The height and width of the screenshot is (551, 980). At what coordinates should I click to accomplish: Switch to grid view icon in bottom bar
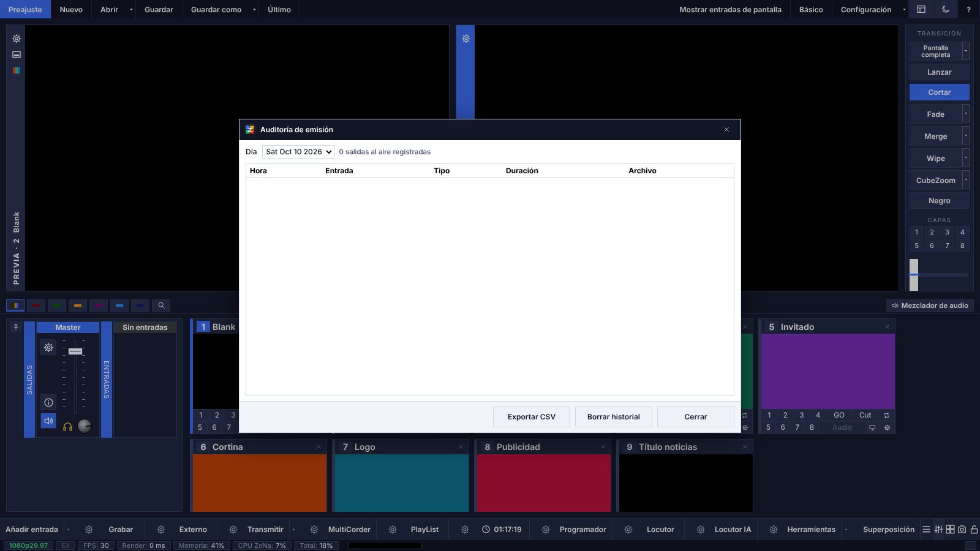(x=950, y=530)
